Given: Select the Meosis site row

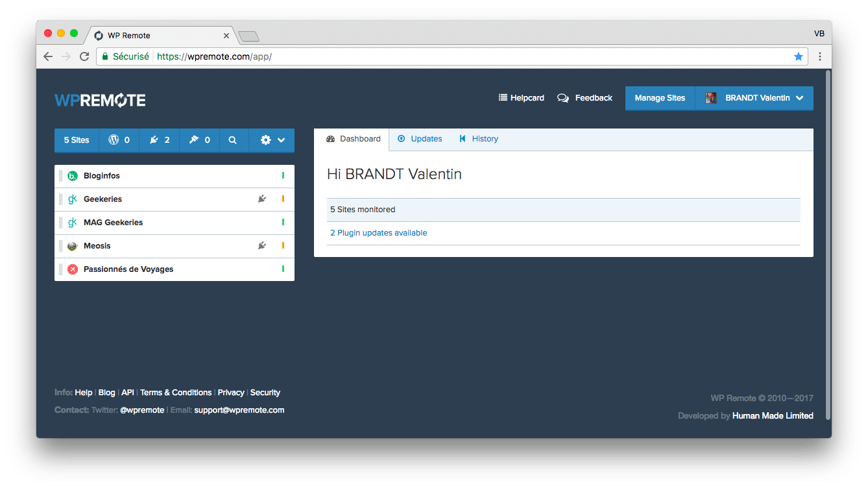Looking at the screenshot, I should click(175, 246).
